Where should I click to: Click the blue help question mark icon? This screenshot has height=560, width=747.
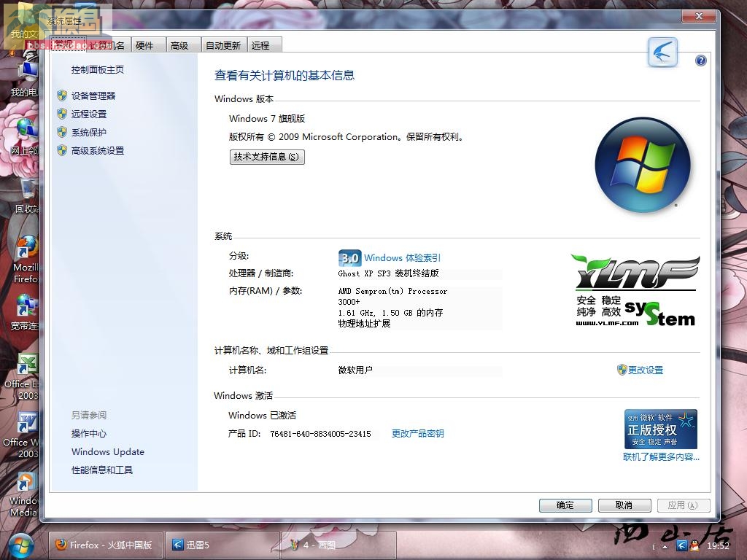[700, 61]
